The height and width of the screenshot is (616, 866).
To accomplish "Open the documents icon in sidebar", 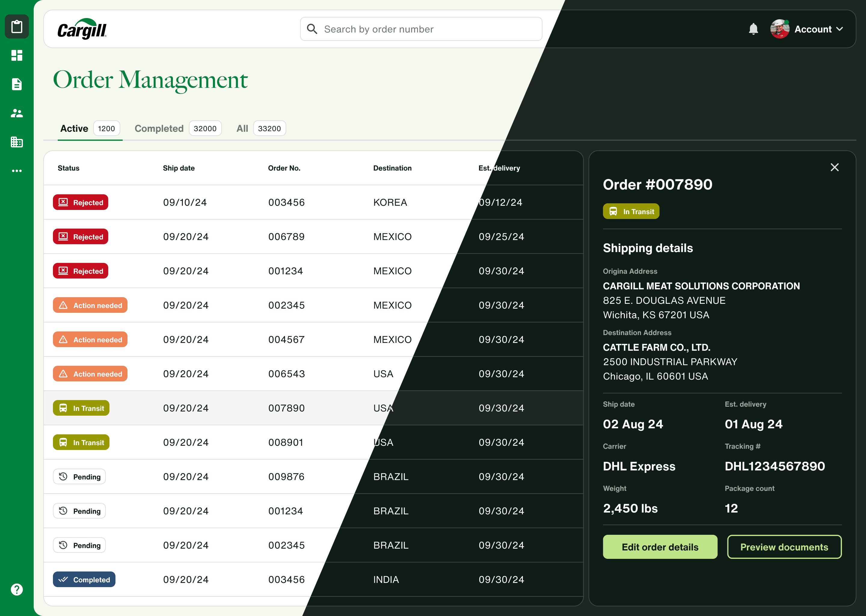I will point(17,84).
